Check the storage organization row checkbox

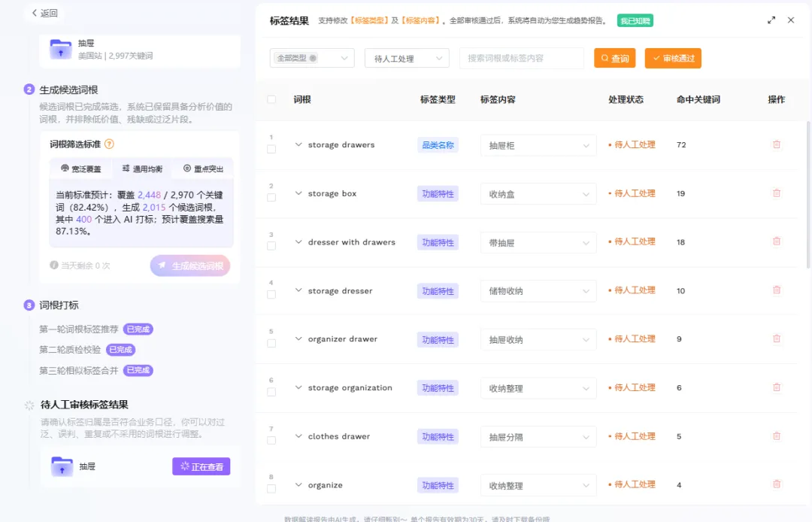tap(271, 392)
